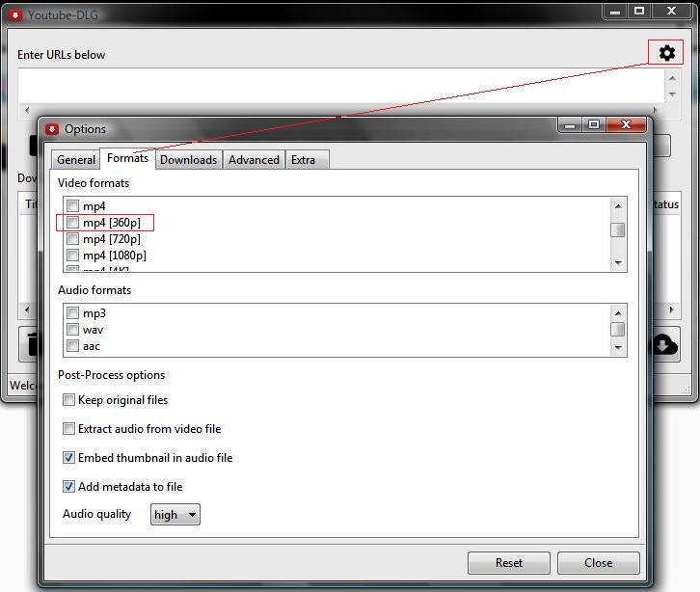Screen dimensions: 700x592
Task: Enable Keep original files option
Action: (x=69, y=400)
